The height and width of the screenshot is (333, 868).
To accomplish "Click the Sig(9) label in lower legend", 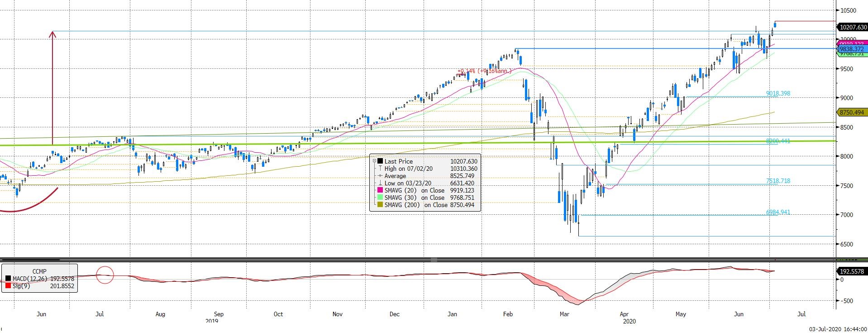I will pyautogui.click(x=21, y=286).
